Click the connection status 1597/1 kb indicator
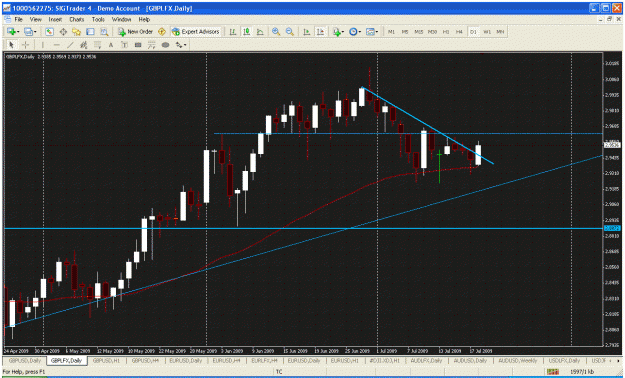 pyautogui.click(x=583, y=372)
